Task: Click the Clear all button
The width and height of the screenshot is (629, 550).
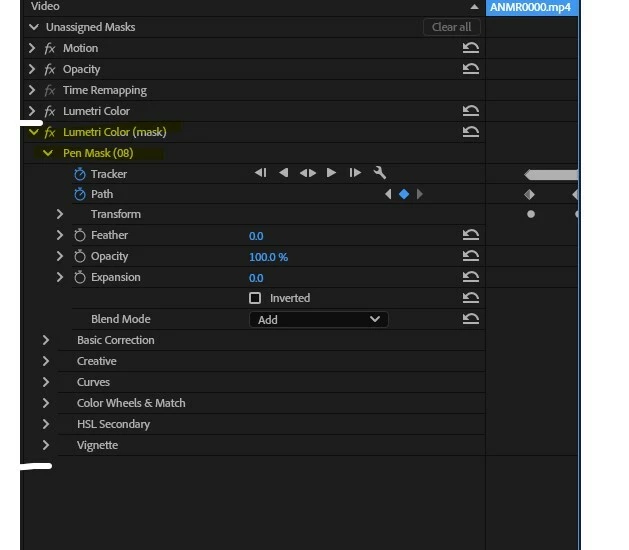Action: (x=452, y=27)
